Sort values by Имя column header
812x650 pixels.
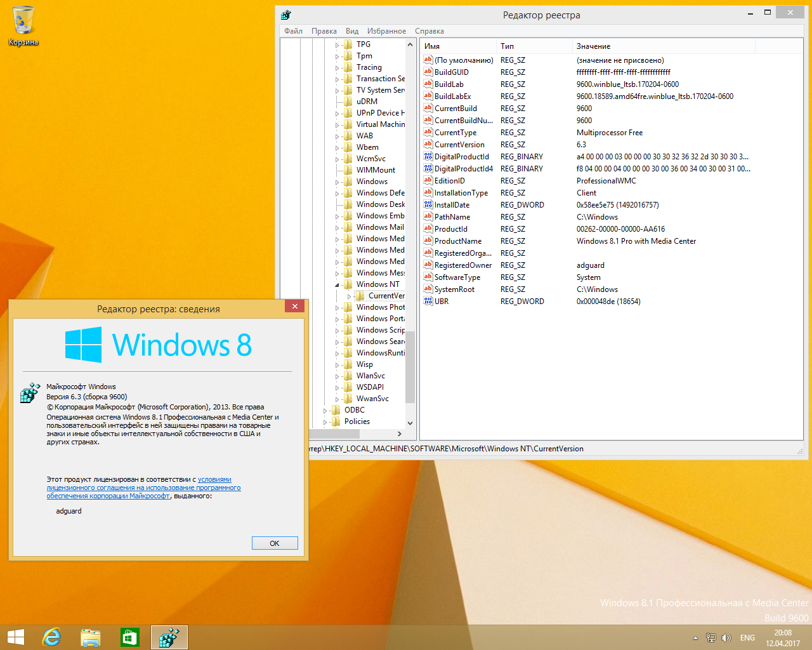[x=457, y=46]
